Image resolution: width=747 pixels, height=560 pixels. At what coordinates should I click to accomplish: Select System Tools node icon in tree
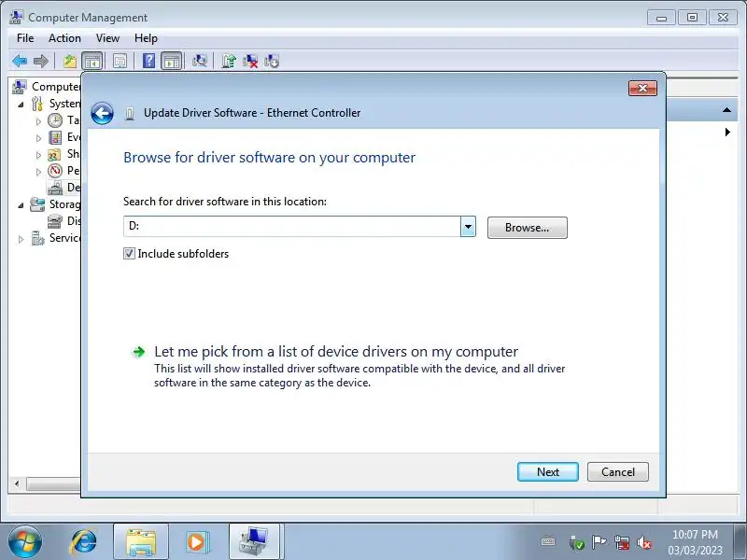tap(37, 104)
